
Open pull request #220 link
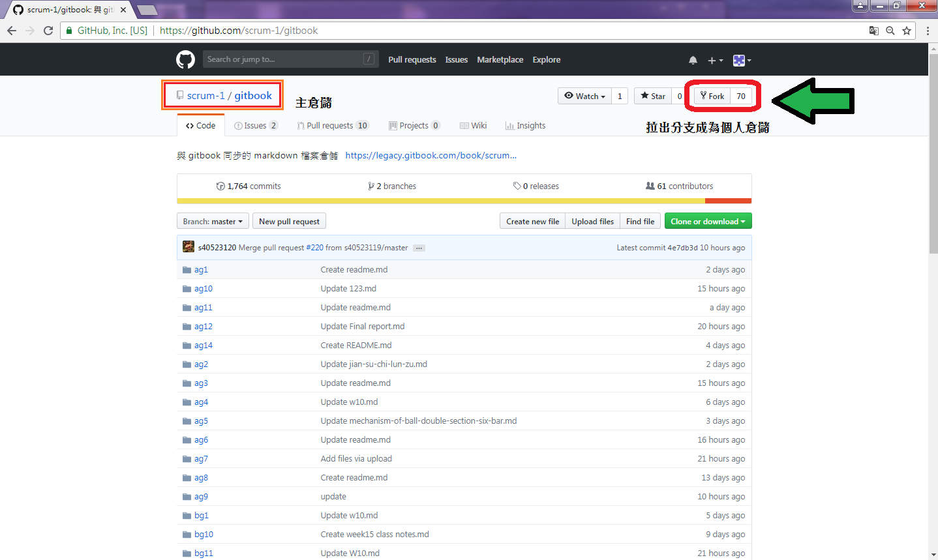[314, 248]
